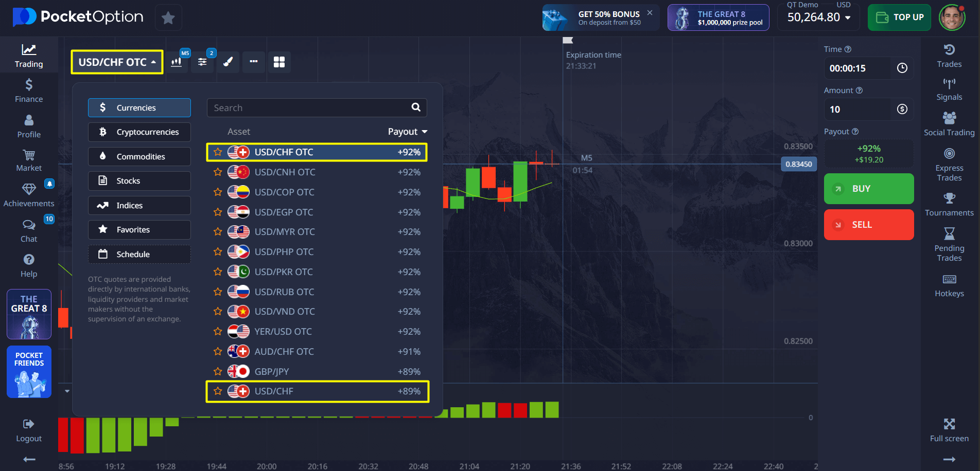This screenshot has width=980, height=471.
Task: Open the multi-chart grid layout icon
Action: click(279, 62)
